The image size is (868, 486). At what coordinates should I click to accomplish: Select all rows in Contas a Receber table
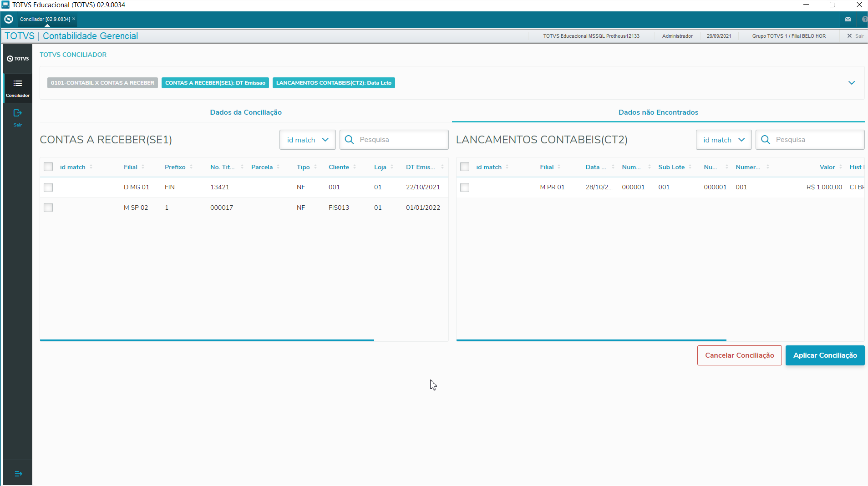click(48, 167)
